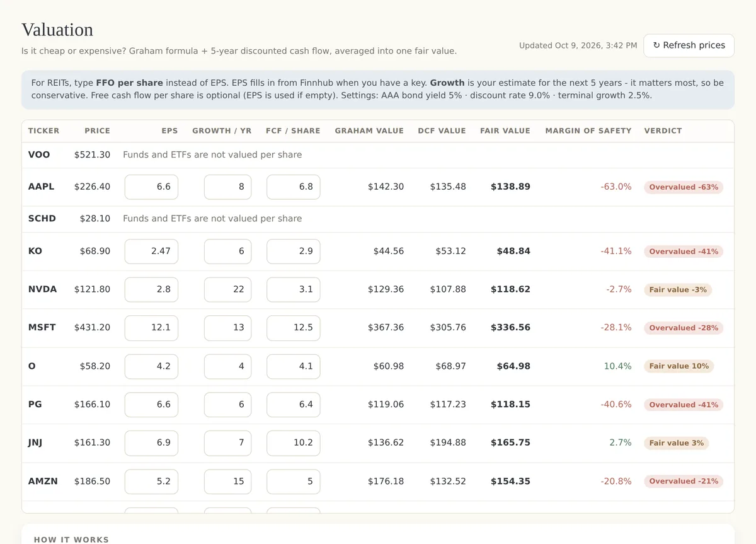Select the NVDA growth input showing 22
The height and width of the screenshot is (544, 756).
(227, 289)
